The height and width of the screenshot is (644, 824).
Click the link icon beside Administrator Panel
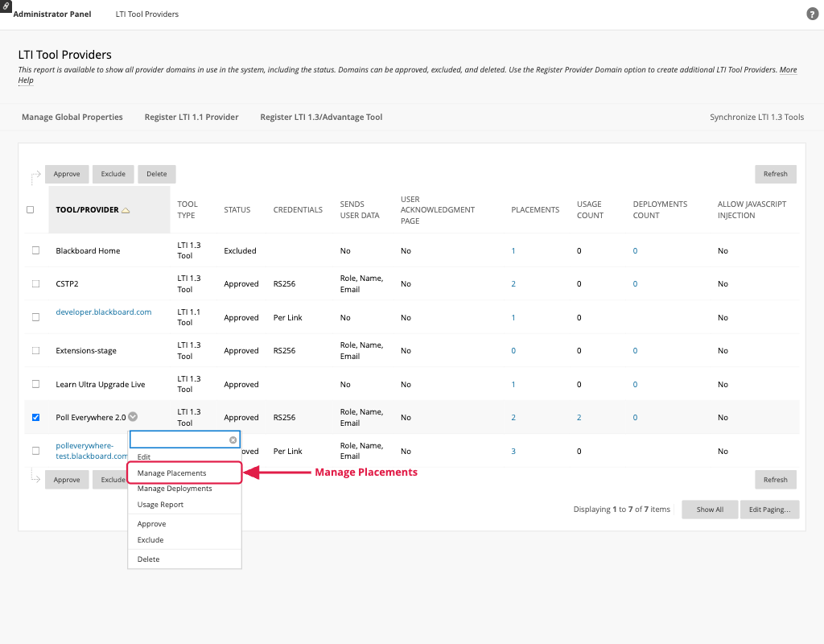click(x=6, y=6)
